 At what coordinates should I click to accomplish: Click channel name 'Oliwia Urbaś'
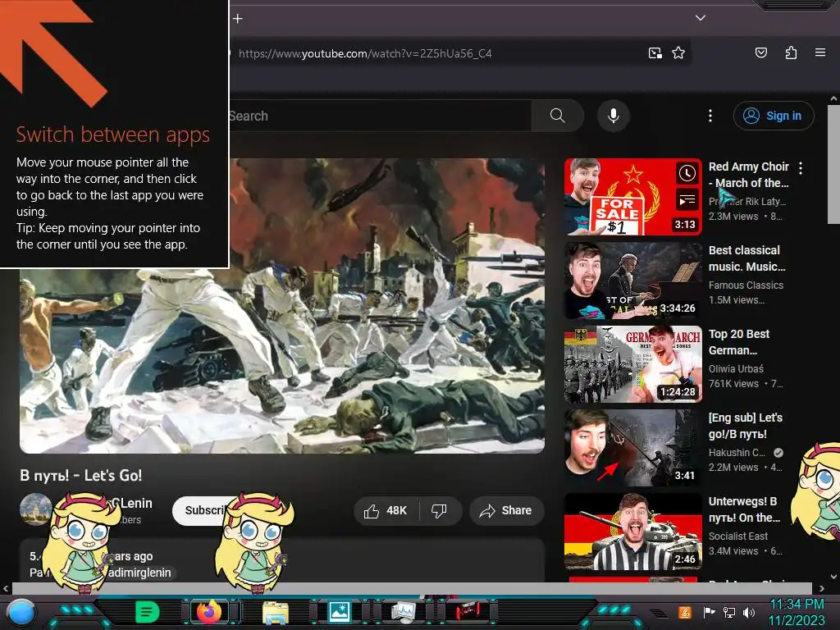click(x=736, y=368)
